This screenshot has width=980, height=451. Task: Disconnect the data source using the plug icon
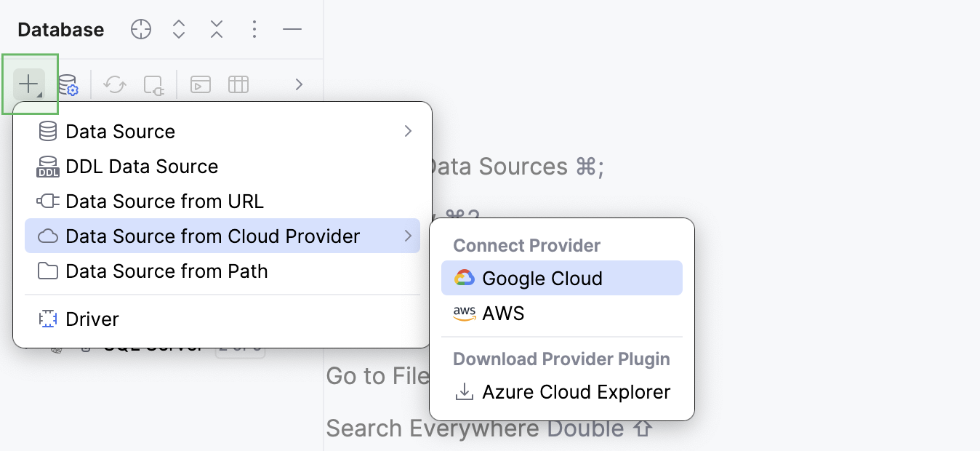point(153,85)
